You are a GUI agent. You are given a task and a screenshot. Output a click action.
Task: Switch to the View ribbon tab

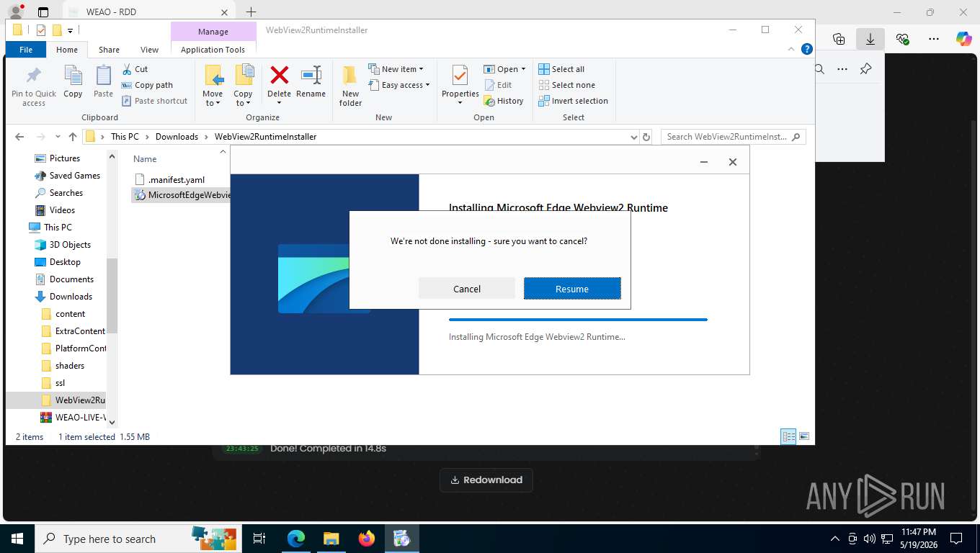[x=149, y=50]
